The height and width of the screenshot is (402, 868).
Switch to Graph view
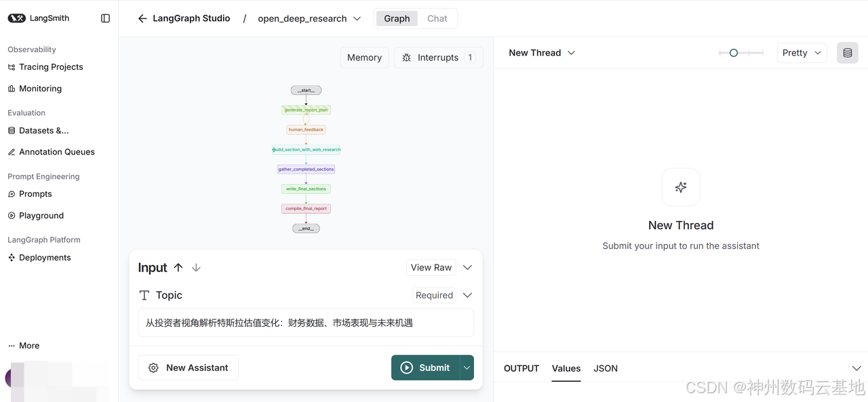(397, 18)
